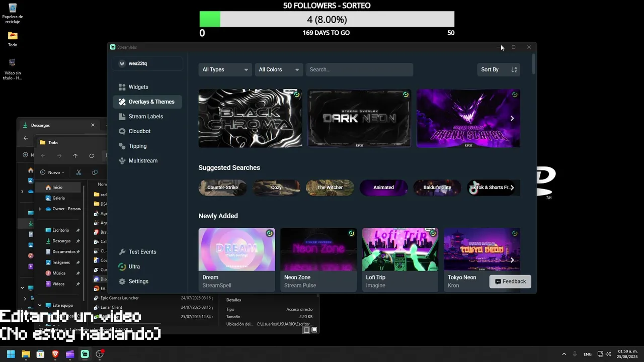The height and width of the screenshot is (362, 644).
Task: Open Microsoft Store from the taskbar
Action: click(40, 354)
